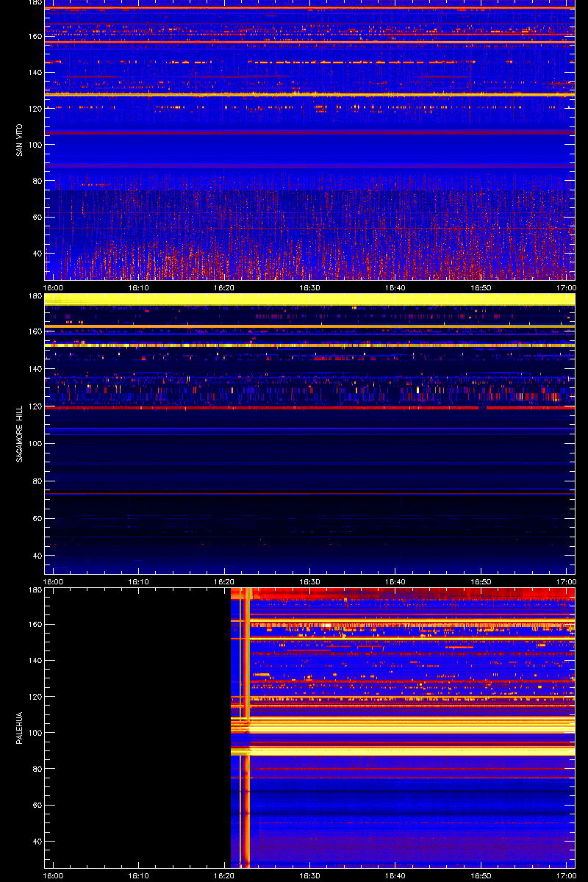588x882 pixels.
Task: Click the 80 frequency tick on San Vito axis
Action: click(x=37, y=181)
